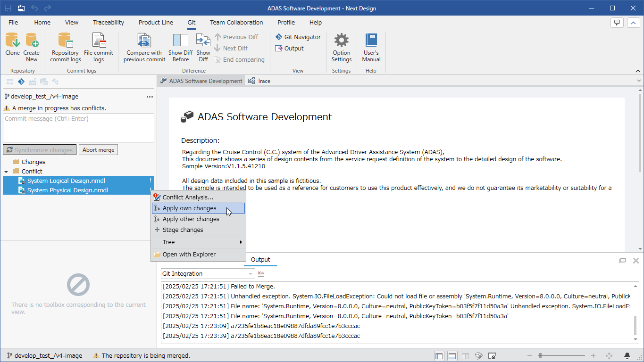Collapse the Conflict tree node

tap(6, 172)
